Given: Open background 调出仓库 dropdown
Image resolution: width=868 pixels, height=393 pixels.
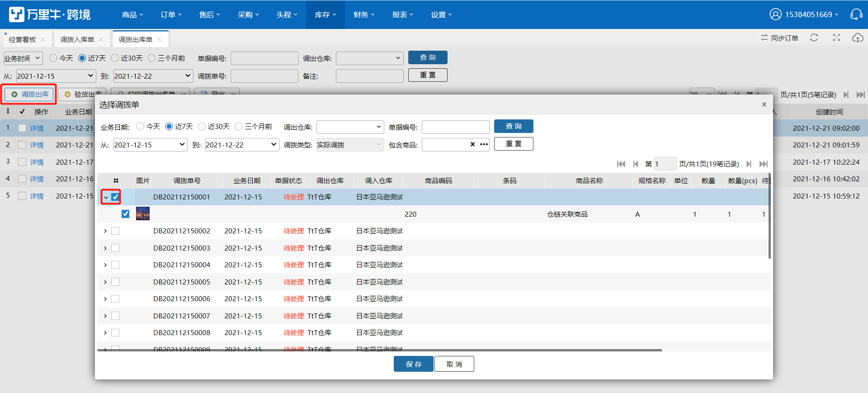Looking at the screenshot, I should pos(369,58).
